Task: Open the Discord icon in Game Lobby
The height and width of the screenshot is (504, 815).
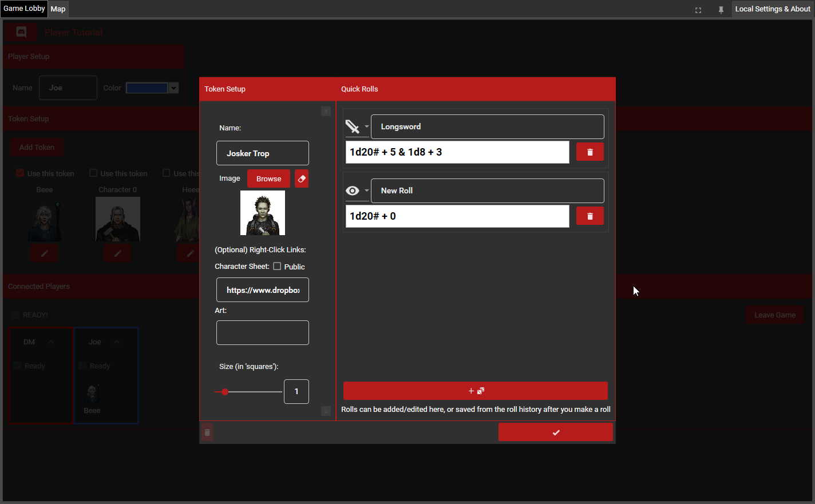Action: click(x=21, y=32)
